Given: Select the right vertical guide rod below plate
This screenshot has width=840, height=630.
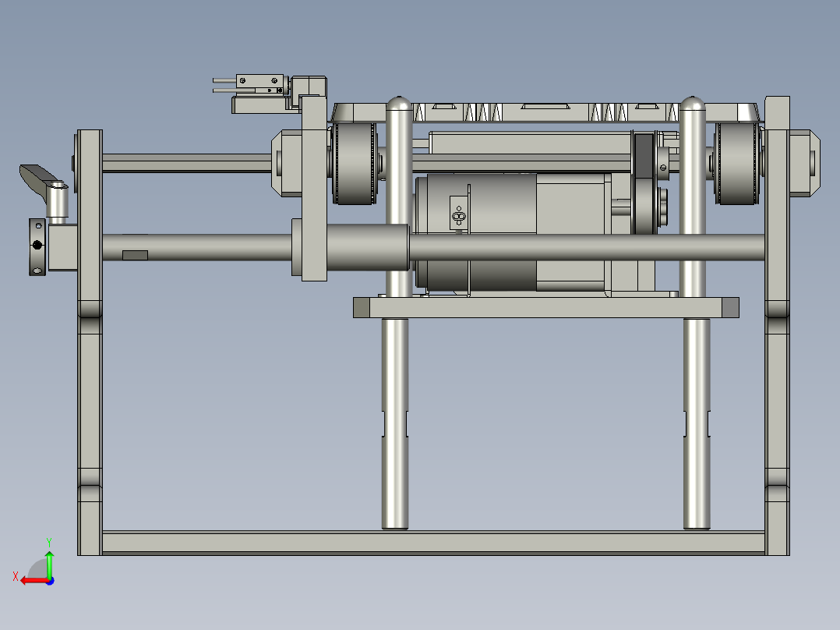Looking at the screenshot, I should point(697,423).
